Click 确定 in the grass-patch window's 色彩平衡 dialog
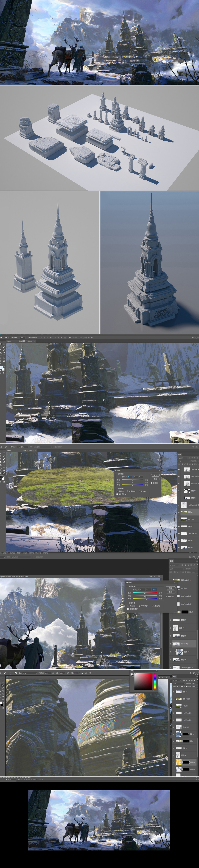The image size is (199, 868). coord(155,475)
